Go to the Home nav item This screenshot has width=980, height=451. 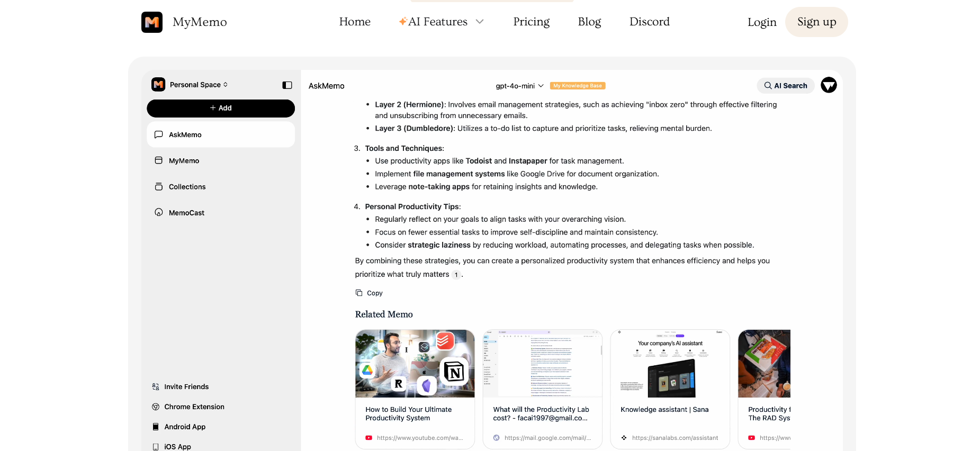[x=355, y=22]
